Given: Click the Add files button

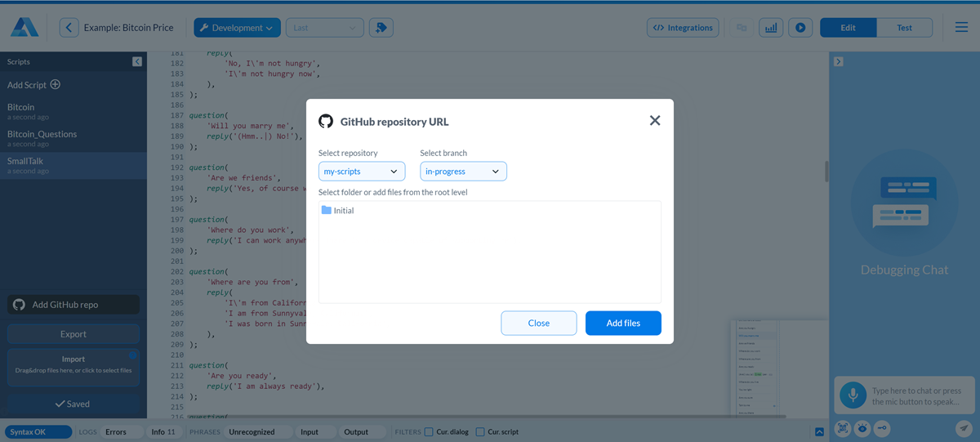Looking at the screenshot, I should point(623,323).
